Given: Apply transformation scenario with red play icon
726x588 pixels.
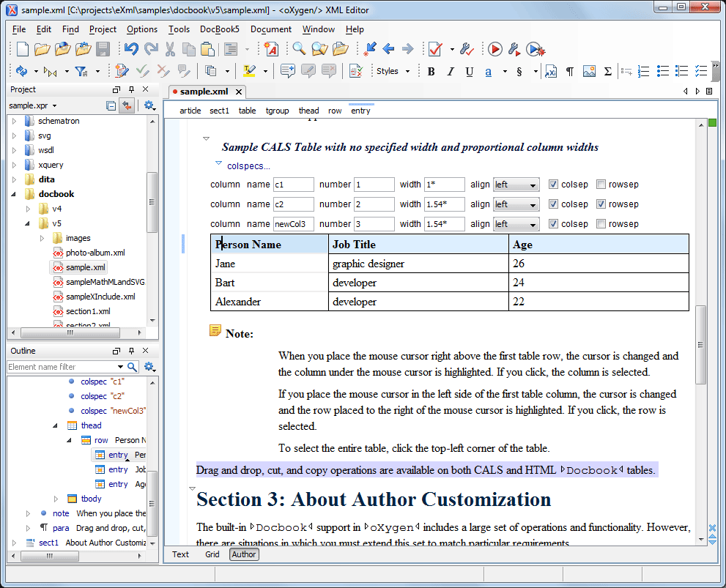Looking at the screenshot, I should [x=495, y=48].
